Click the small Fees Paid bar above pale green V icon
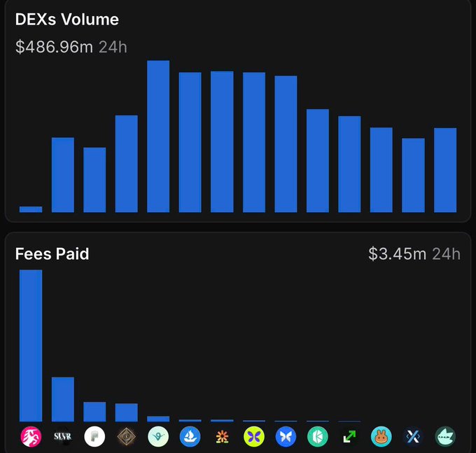 158,419
